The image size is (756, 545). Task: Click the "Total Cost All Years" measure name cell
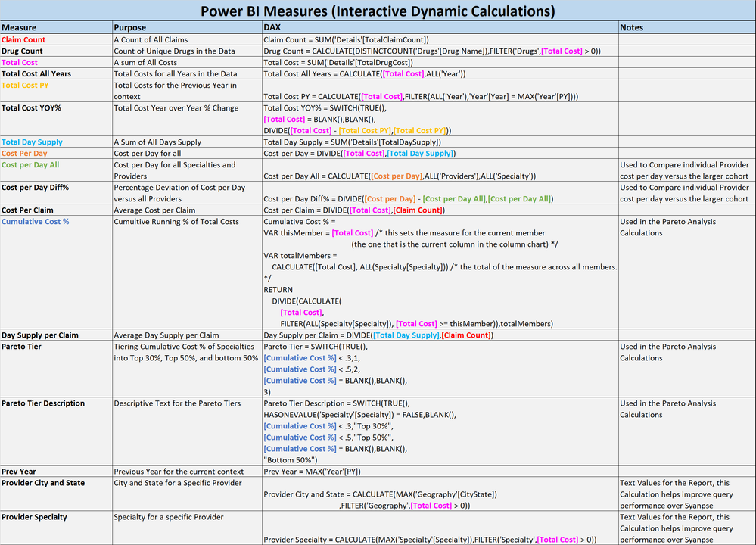click(57, 73)
